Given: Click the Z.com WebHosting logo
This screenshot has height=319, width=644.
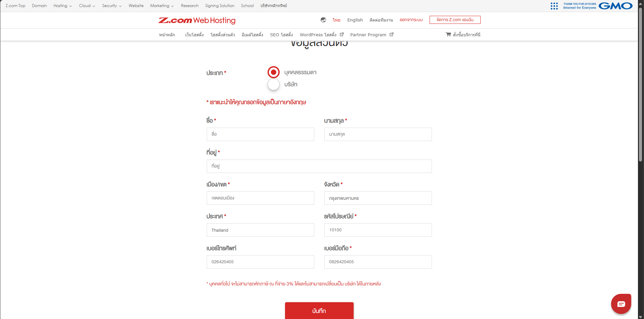Looking at the screenshot, I should [x=197, y=20].
